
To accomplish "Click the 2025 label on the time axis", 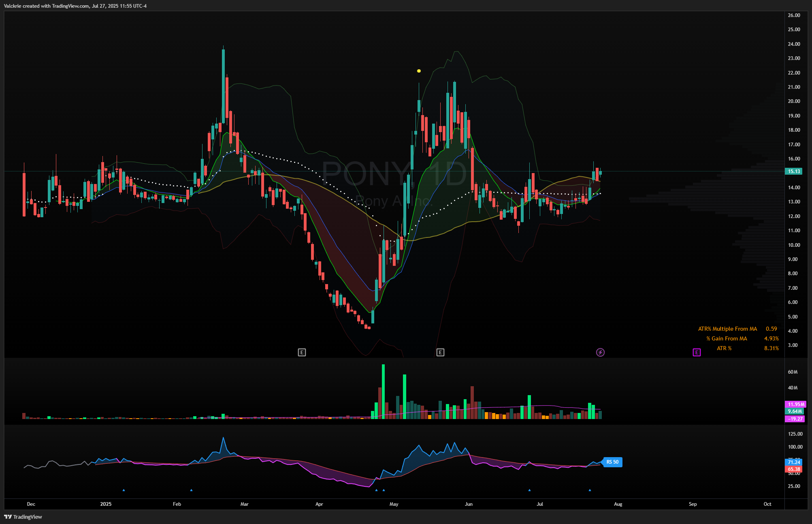I will click(x=106, y=504).
